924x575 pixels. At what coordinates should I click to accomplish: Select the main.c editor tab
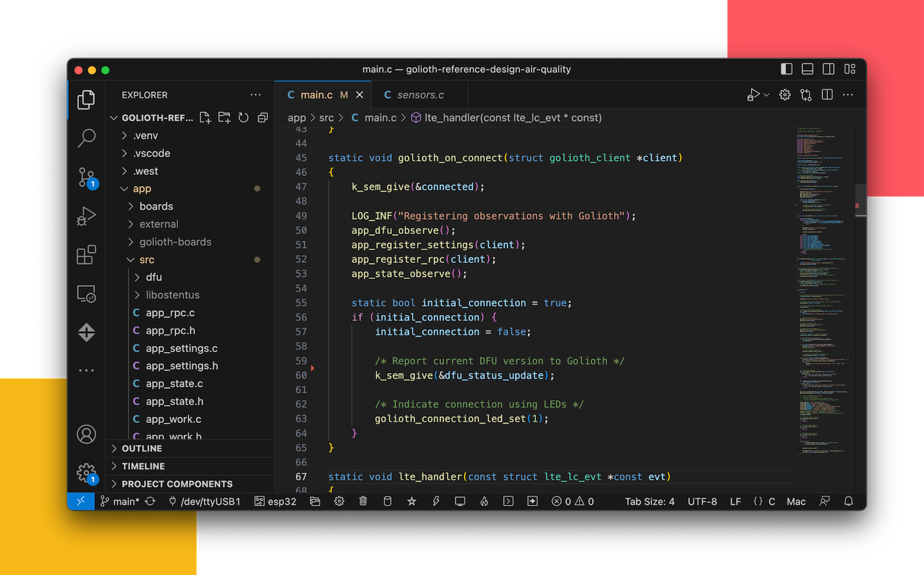click(317, 95)
